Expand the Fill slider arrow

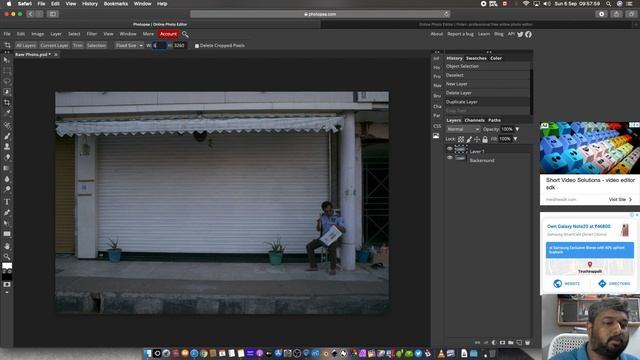pyautogui.click(x=515, y=139)
